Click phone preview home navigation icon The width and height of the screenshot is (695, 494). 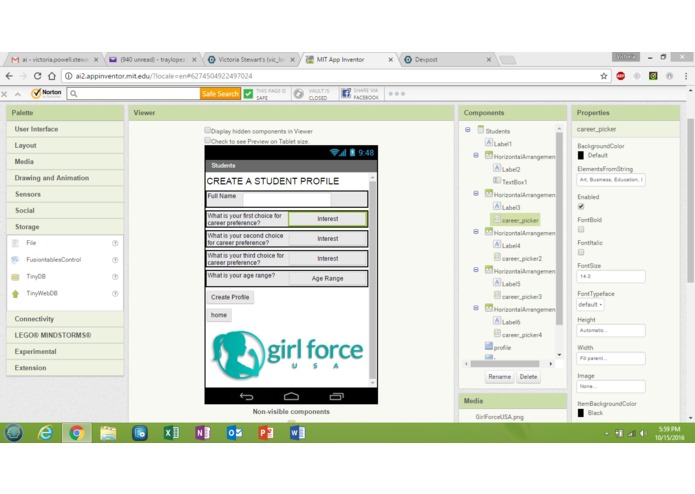(291, 397)
